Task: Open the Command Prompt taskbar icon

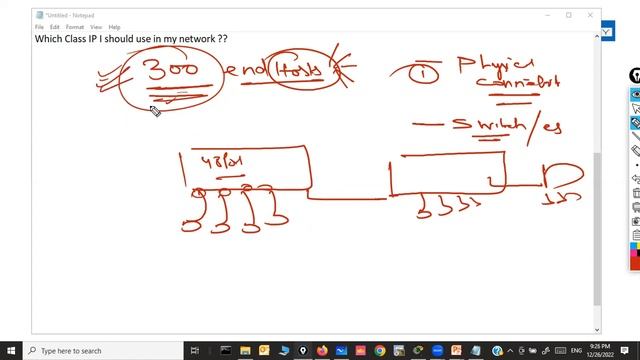Action: coord(226,350)
